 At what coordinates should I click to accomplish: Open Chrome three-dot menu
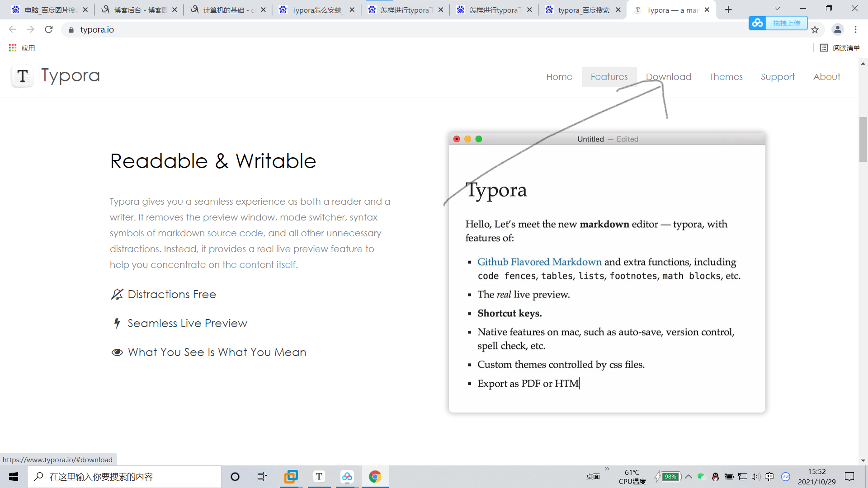[855, 29]
